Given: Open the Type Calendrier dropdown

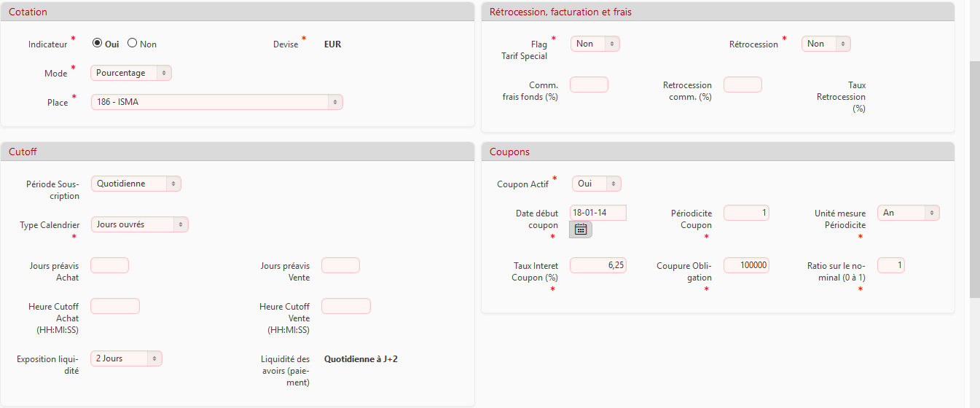Looking at the screenshot, I should point(139,224).
